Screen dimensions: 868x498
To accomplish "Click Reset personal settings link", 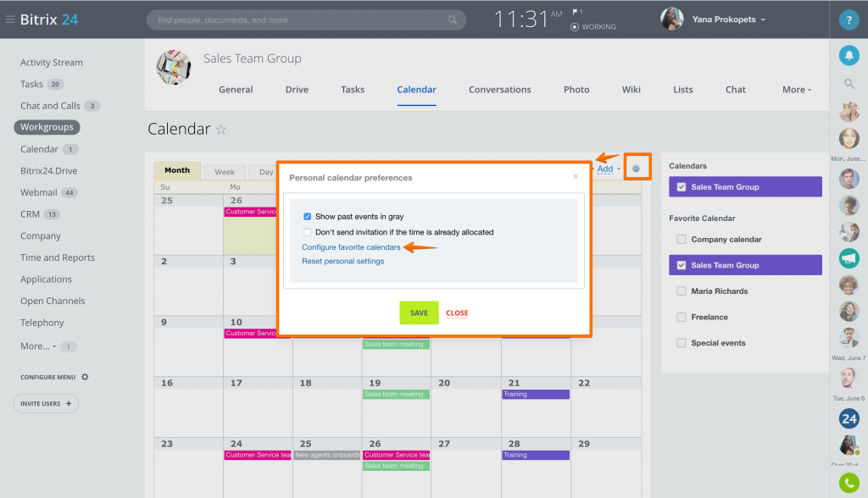I will click(342, 261).
